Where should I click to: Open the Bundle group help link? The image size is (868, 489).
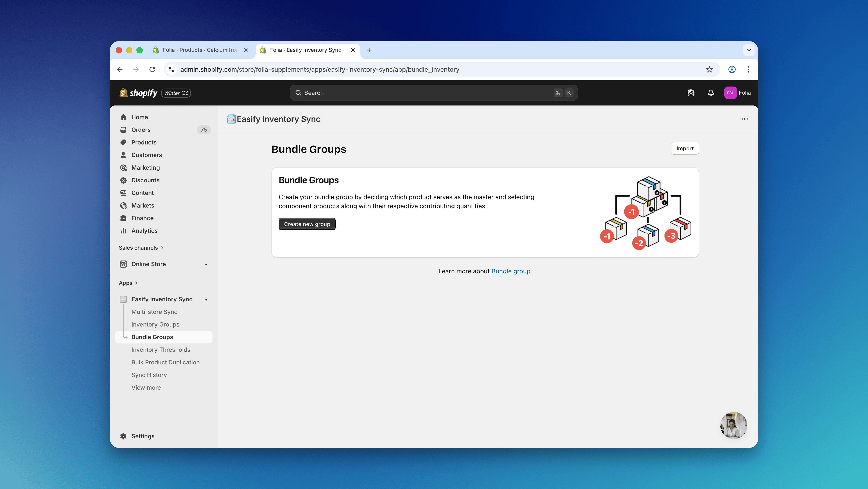[x=511, y=272]
